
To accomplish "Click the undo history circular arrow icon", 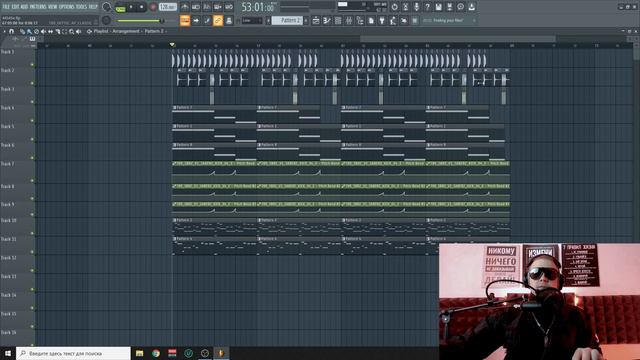I will click(394, 7).
